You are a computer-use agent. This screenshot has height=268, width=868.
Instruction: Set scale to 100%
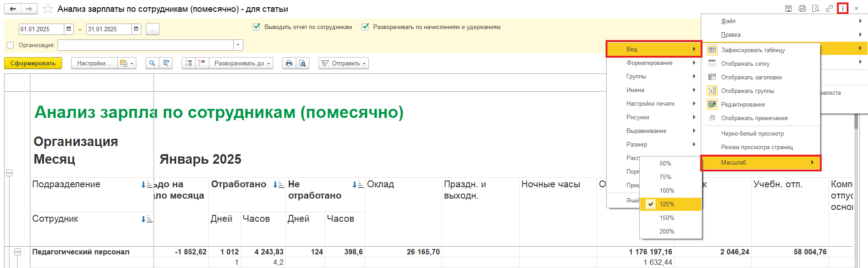(670, 190)
